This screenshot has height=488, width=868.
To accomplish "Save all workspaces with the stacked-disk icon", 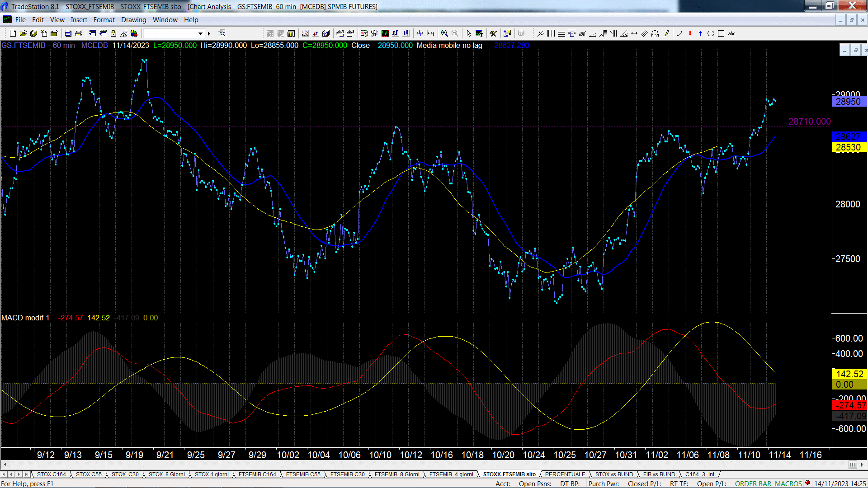I will point(33,33).
